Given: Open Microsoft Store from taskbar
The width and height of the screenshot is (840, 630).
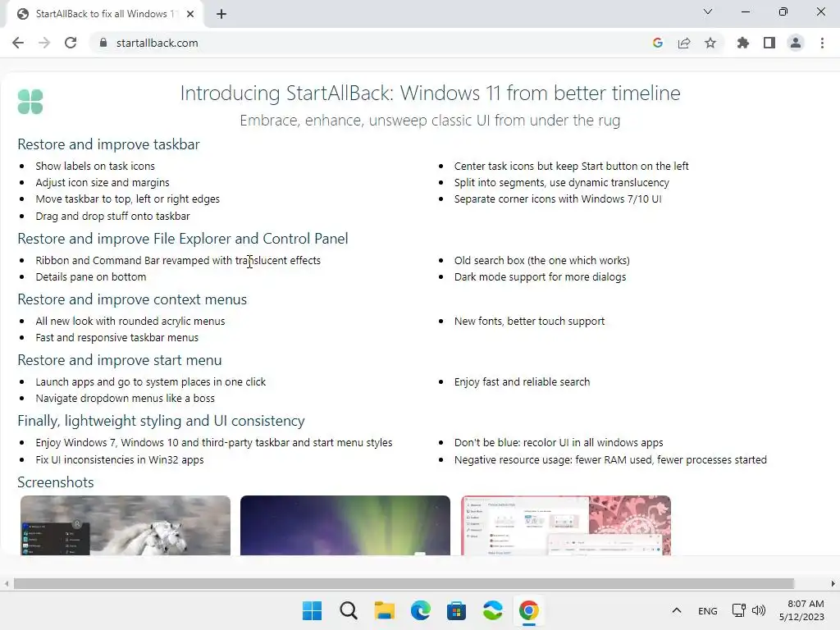Looking at the screenshot, I should coord(456,610).
